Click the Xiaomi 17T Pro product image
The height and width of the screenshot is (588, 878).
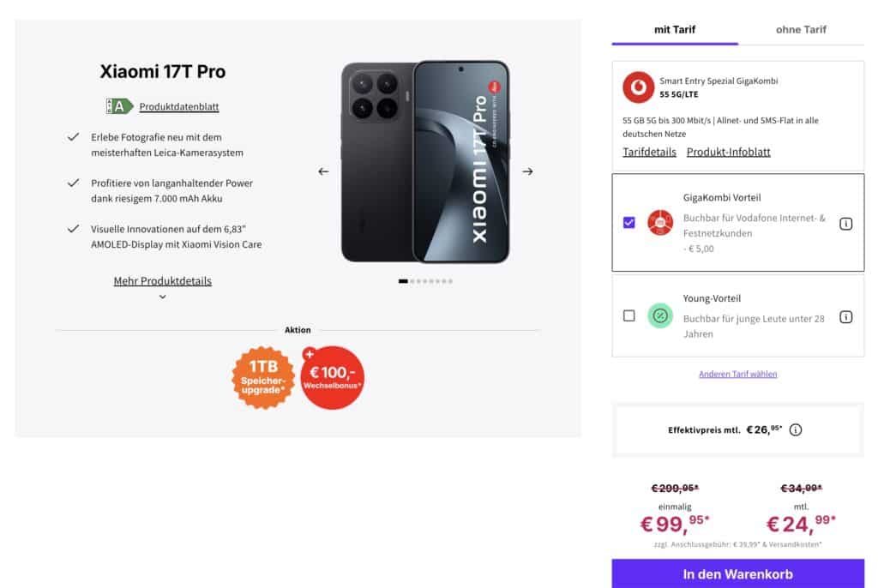(x=425, y=161)
